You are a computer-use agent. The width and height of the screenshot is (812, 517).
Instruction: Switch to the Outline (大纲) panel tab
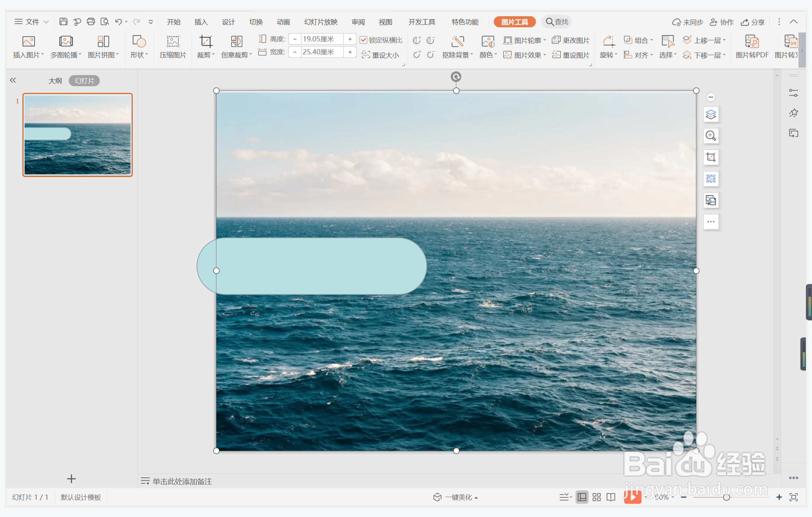point(55,81)
